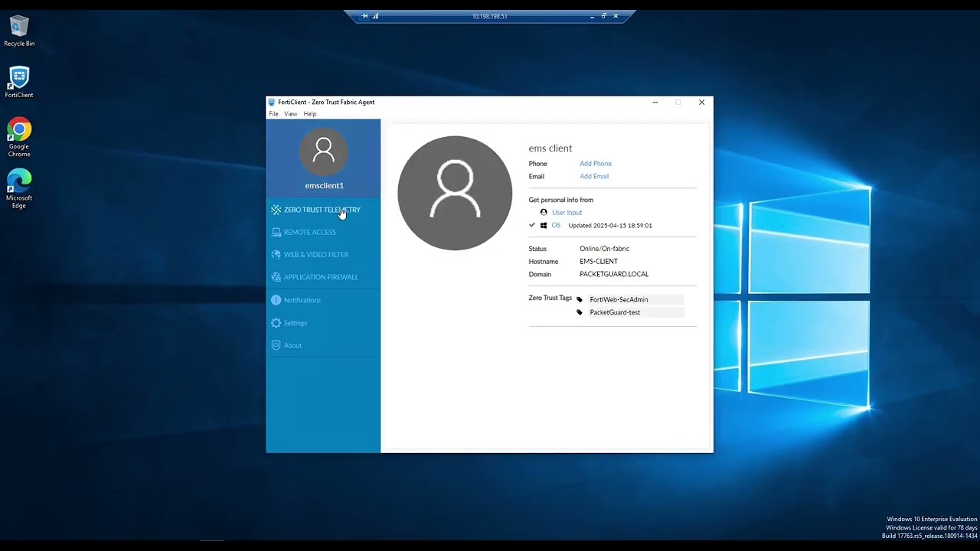Click the PACKETGUARD.LOCAL domain value
Viewport: 980px width, 551px height.
coord(614,274)
